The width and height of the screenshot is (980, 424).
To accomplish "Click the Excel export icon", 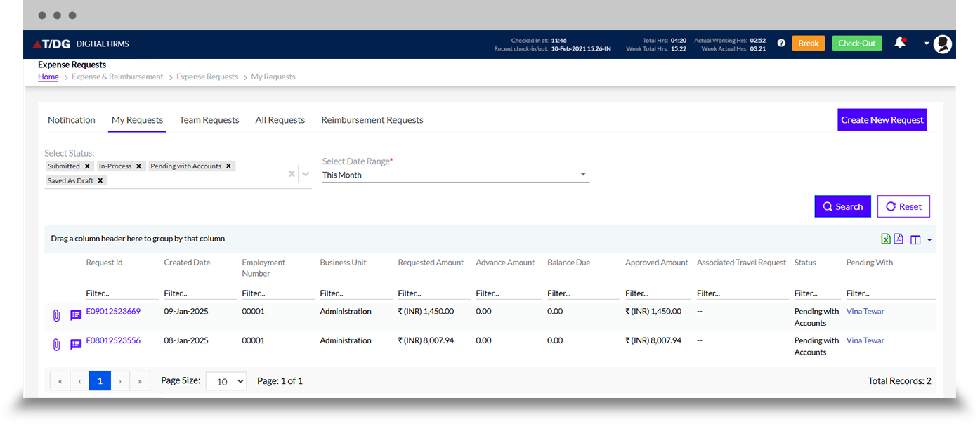I will tap(886, 239).
